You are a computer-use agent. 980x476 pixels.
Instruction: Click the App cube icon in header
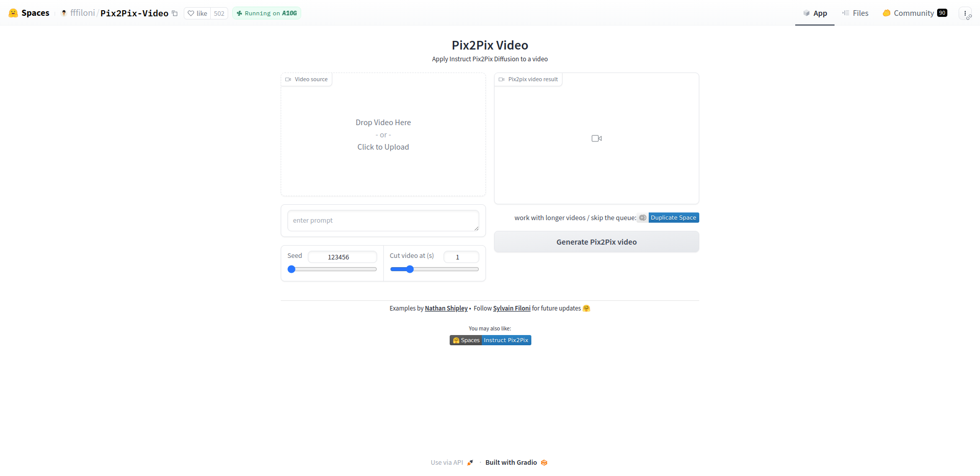point(806,13)
